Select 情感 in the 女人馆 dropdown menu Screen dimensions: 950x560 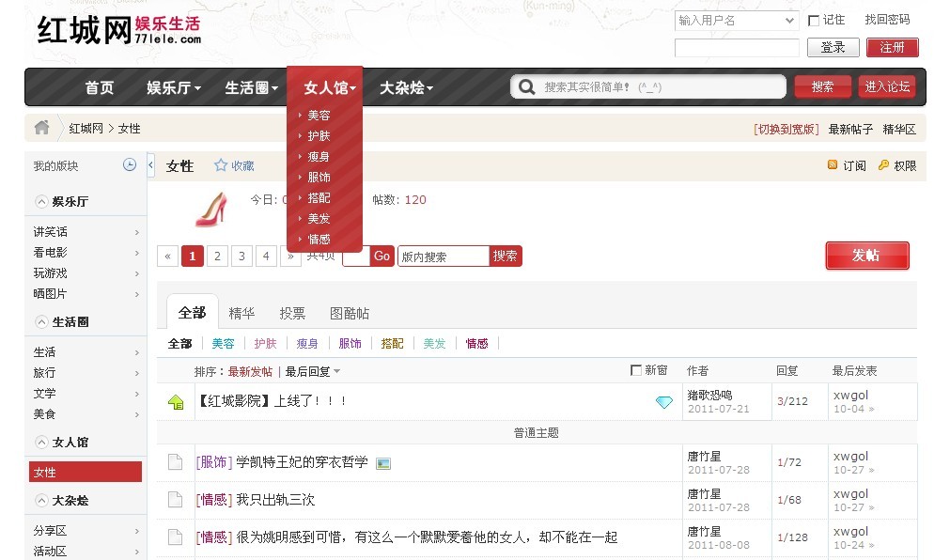pyautogui.click(x=319, y=239)
